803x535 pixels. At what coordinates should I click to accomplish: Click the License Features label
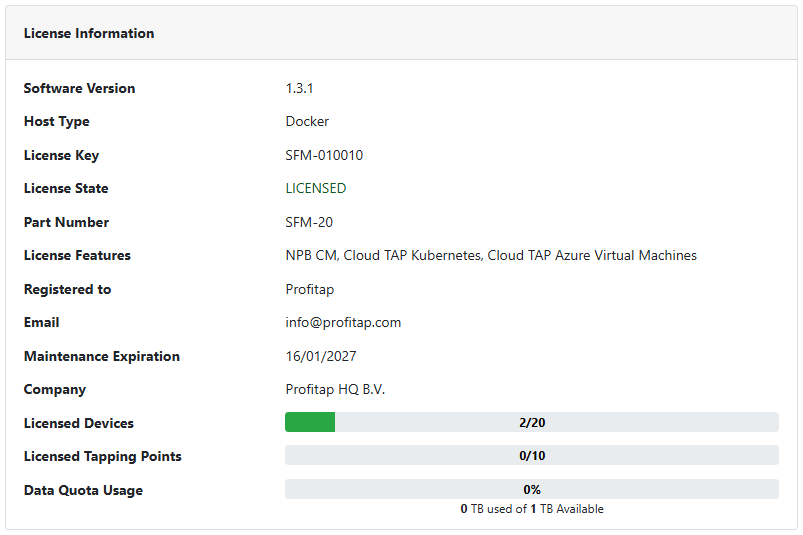(x=77, y=255)
